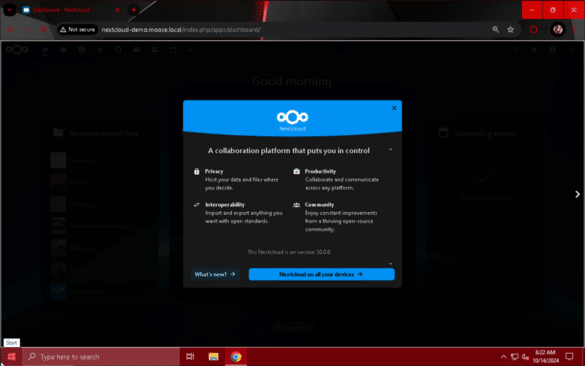Image resolution: width=585 pixels, height=366 pixels.
Task: Click the Recommended files widget heading
Action: coord(104,134)
